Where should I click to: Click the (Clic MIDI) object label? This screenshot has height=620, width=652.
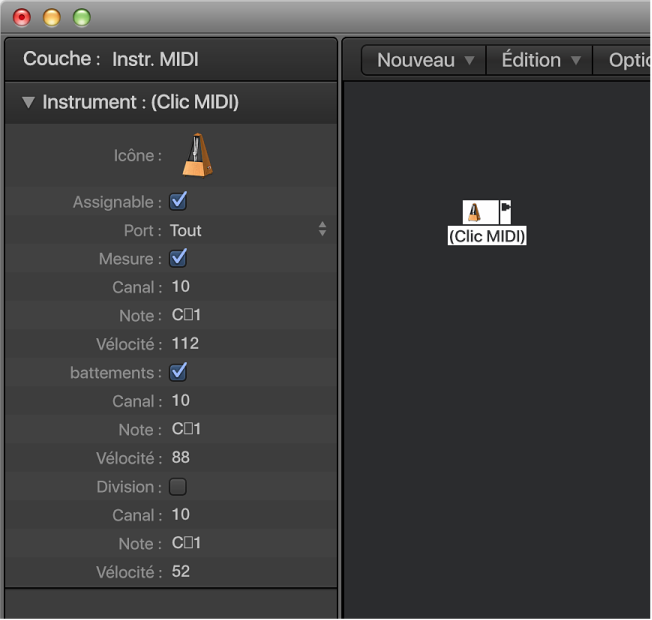coord(487,237)
